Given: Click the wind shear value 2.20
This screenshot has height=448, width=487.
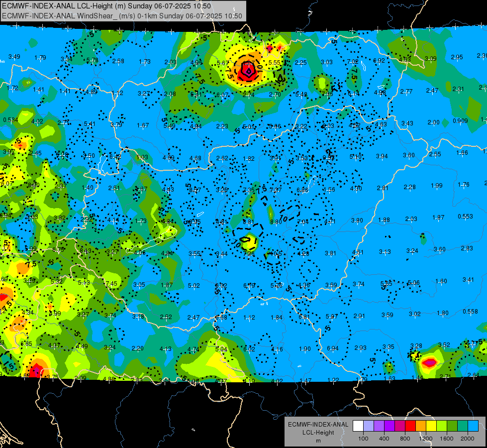Looking at the screenshot, I should coord(138,348).
